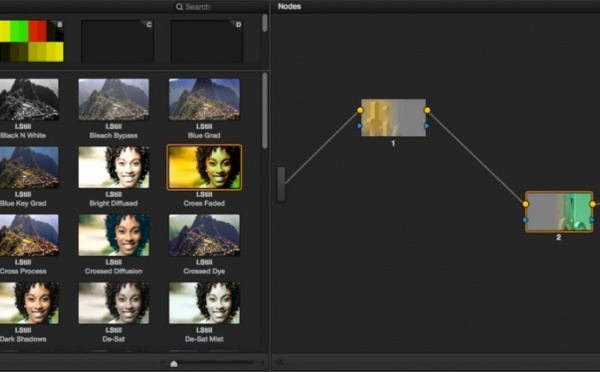Collapse panel with double-chevron arrows
Viewport: 600px width, 372px height.
(279, 362)
